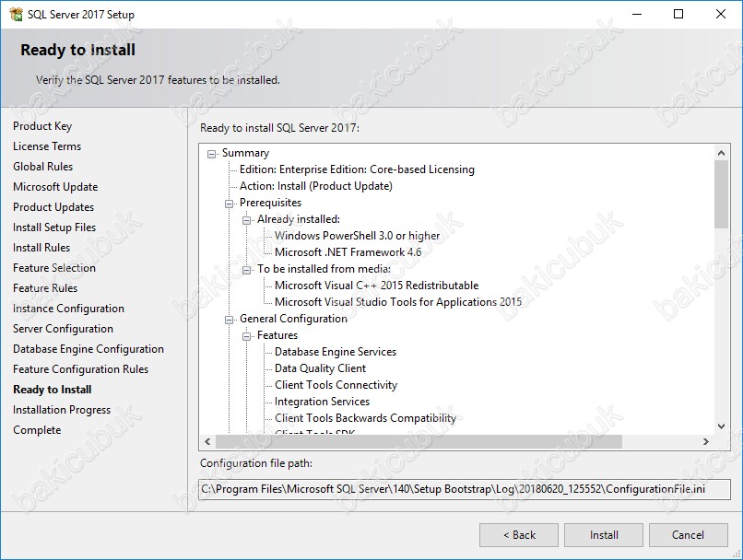Screen dimensions: 743x560
Task: Click the summary scroll down arrow
Action: 721,426
